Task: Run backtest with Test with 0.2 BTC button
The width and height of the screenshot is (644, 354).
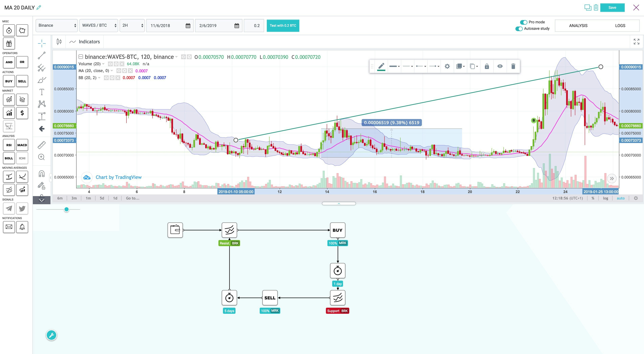Action: [x=283, y=25]
